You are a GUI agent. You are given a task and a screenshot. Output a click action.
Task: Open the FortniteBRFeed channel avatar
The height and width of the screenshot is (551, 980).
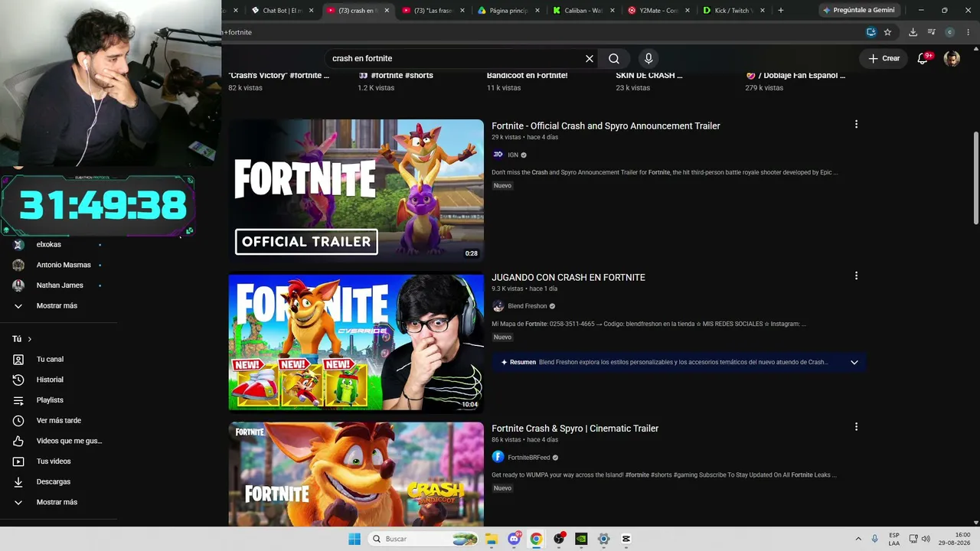click(x=498, y=457)
